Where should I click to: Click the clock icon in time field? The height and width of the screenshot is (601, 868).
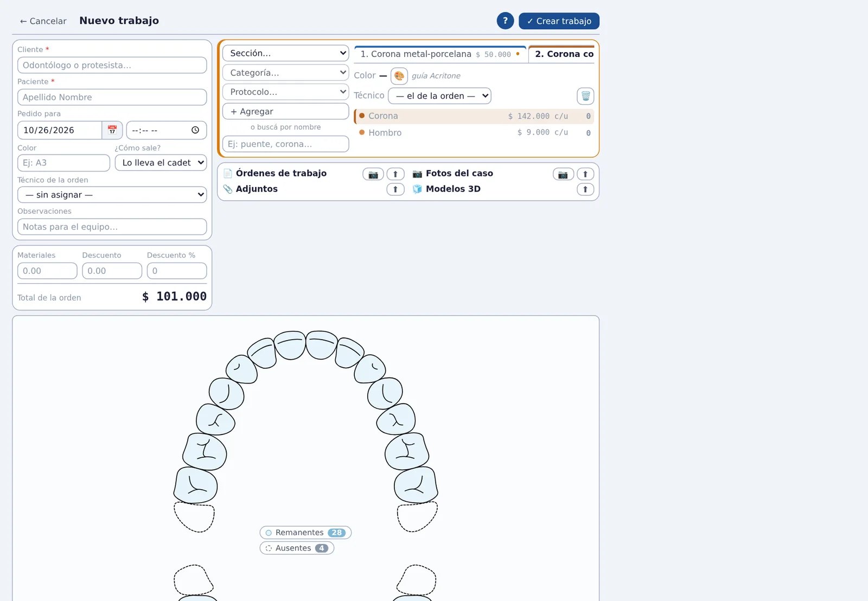(195, 130)
